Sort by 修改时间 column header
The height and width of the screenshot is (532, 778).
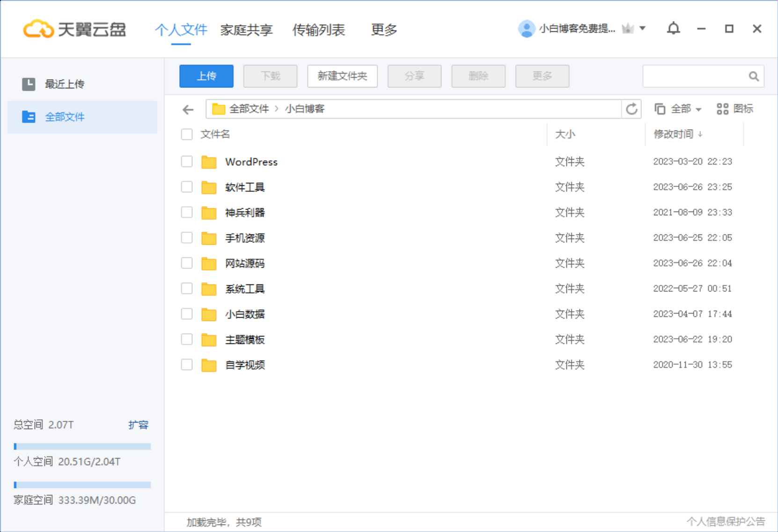[x=678, y=134]
